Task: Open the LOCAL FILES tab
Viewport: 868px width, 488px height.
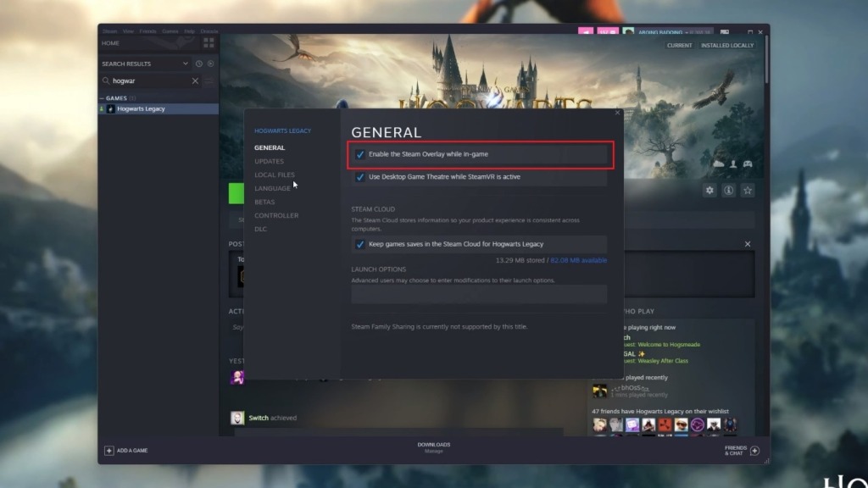Action: point(275,175)
